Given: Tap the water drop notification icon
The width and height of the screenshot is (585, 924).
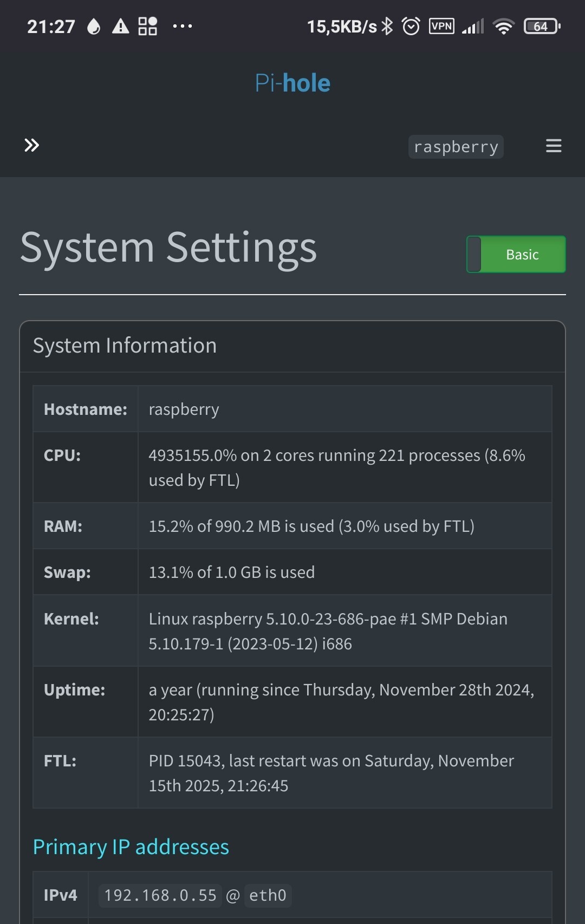Looking at the screenshot, I should point(94,26).
